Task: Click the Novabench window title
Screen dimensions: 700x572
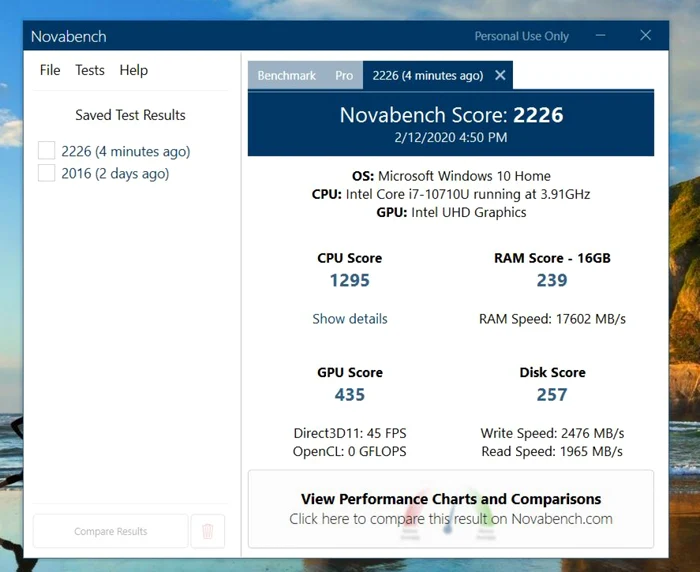Action: [69, 36]
